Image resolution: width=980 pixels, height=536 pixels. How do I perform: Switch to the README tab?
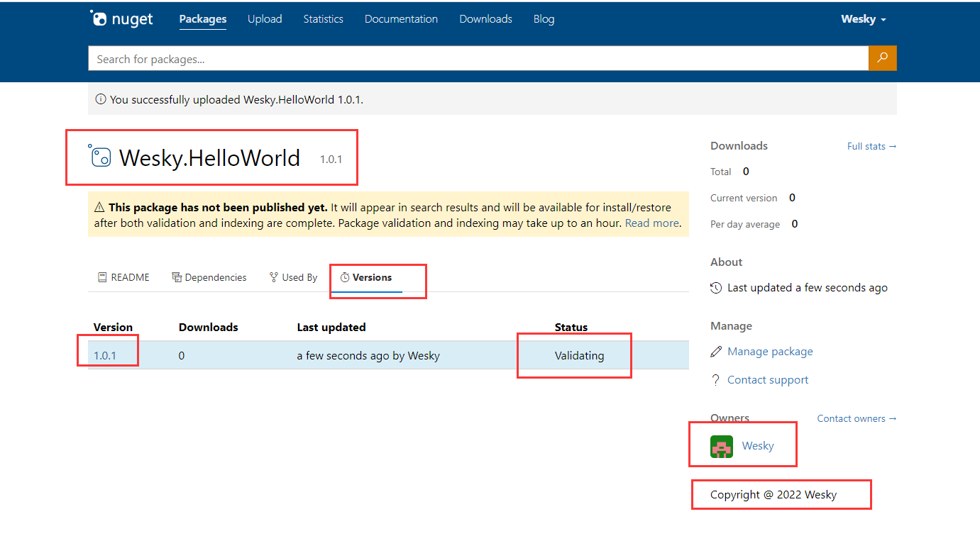(123, 277)
